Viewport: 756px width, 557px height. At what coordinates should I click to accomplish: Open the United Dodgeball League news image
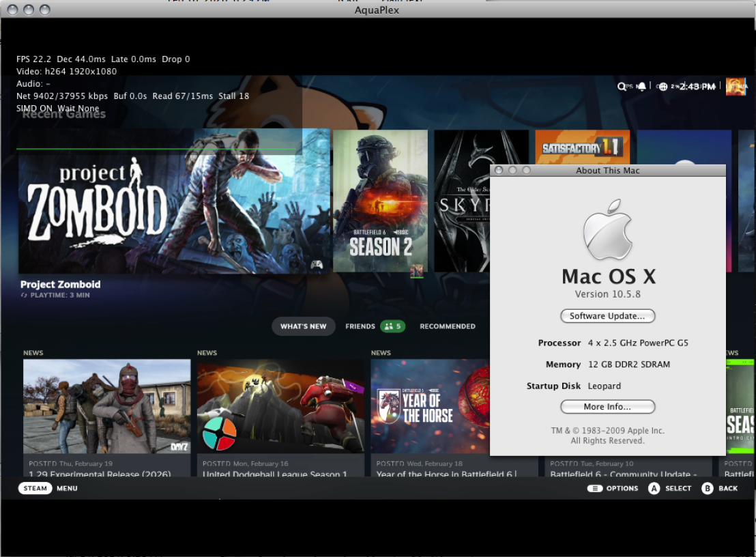tap(280, 406)
